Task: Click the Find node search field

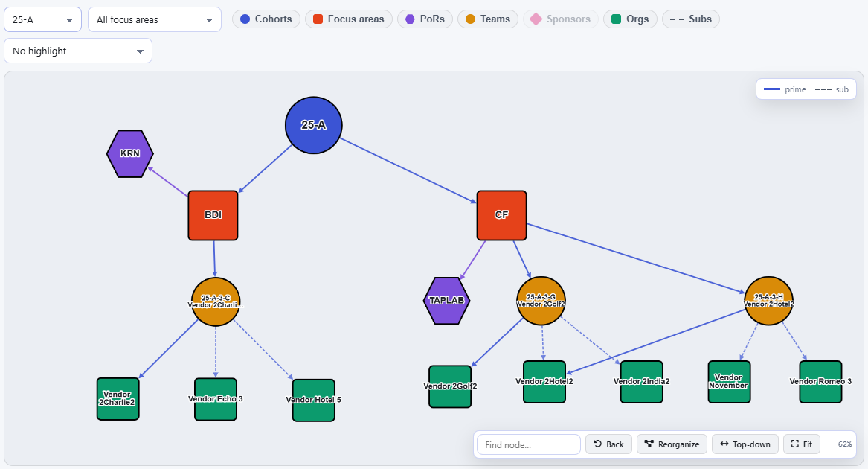Action: [529, 444]
